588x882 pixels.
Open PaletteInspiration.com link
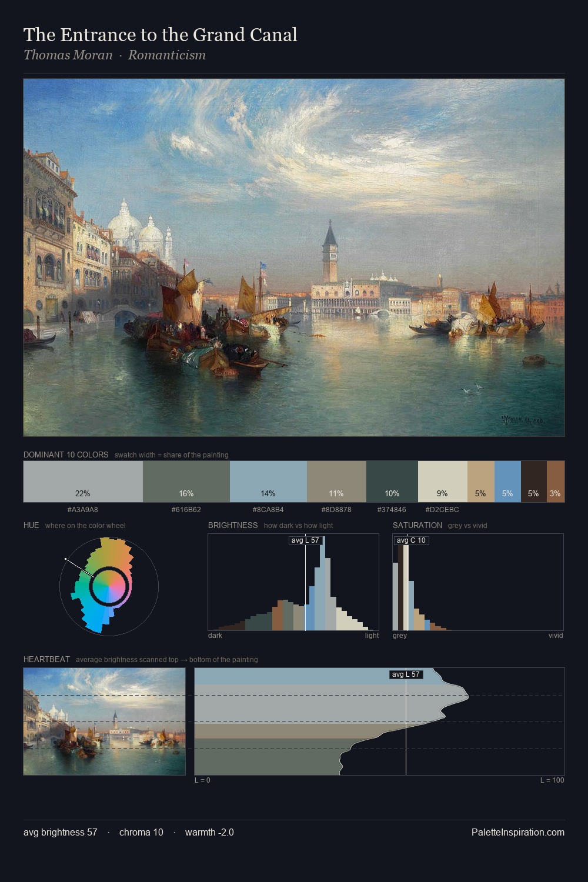coord(517,833)
